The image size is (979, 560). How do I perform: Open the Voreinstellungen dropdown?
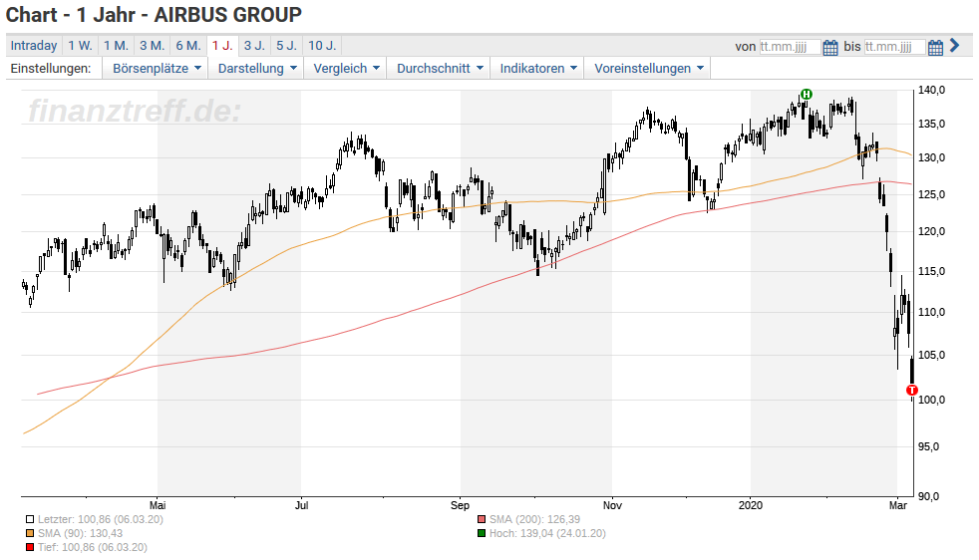point(648,68)
